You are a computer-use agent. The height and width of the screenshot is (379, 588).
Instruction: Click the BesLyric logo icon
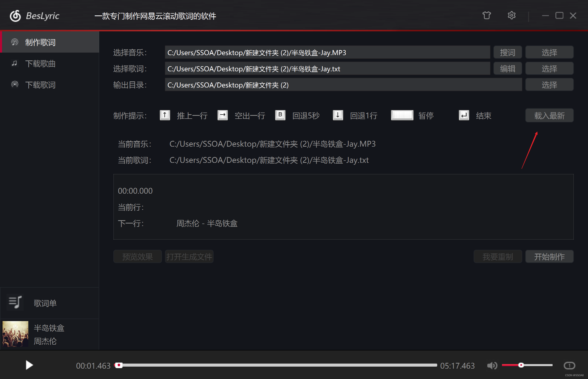pos(15,16)
